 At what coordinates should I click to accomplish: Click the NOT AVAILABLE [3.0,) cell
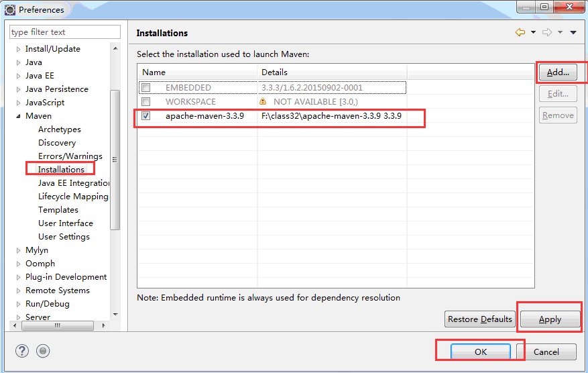click(315, 102)
